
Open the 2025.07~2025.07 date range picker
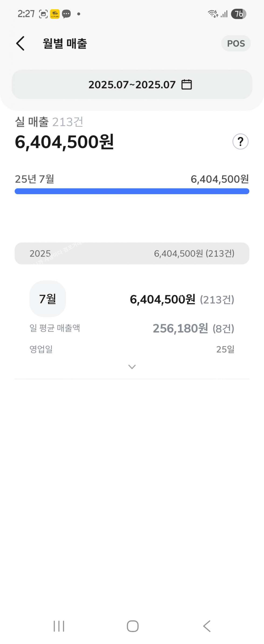pos(132,84)
